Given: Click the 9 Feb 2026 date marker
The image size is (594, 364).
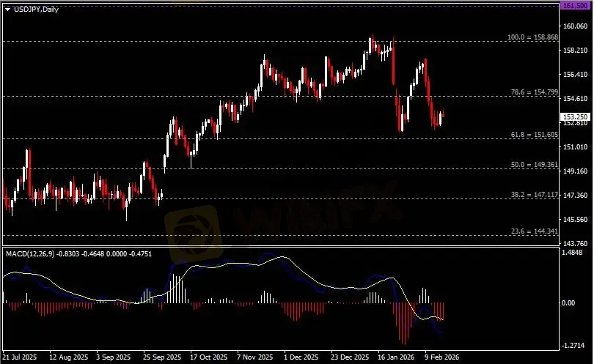Looking at the screenshot, I should pos(441,357).
